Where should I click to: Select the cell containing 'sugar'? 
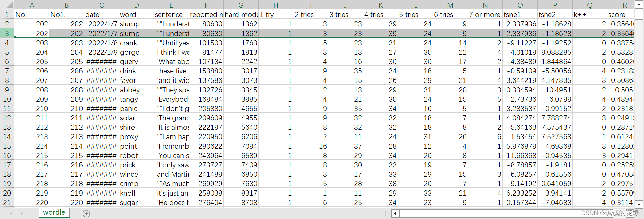pyautogui.click(x=137, y=202)
